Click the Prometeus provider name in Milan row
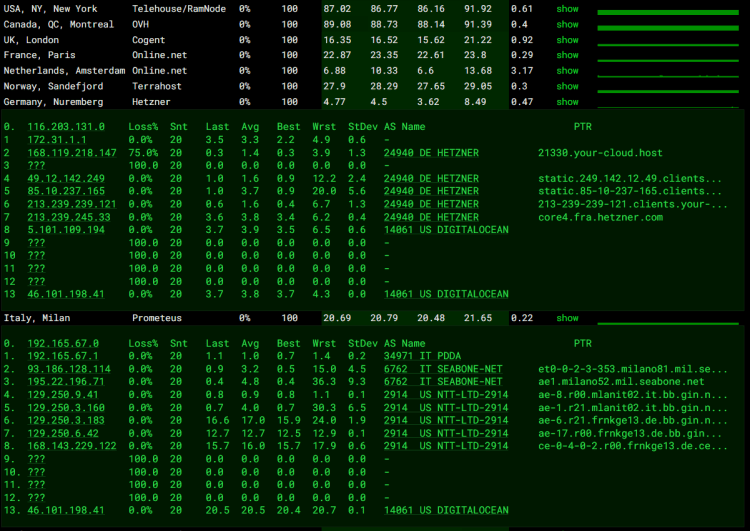 pos(160,318)
